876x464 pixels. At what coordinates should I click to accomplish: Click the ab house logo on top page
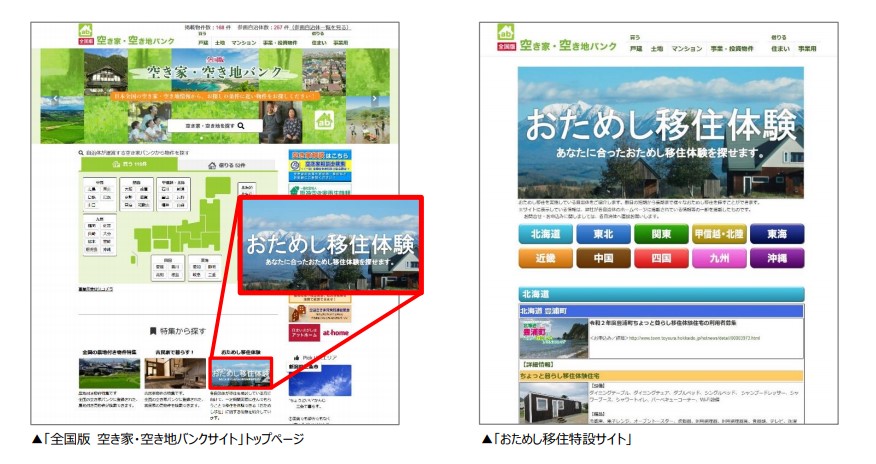click(x=85, y=30)
